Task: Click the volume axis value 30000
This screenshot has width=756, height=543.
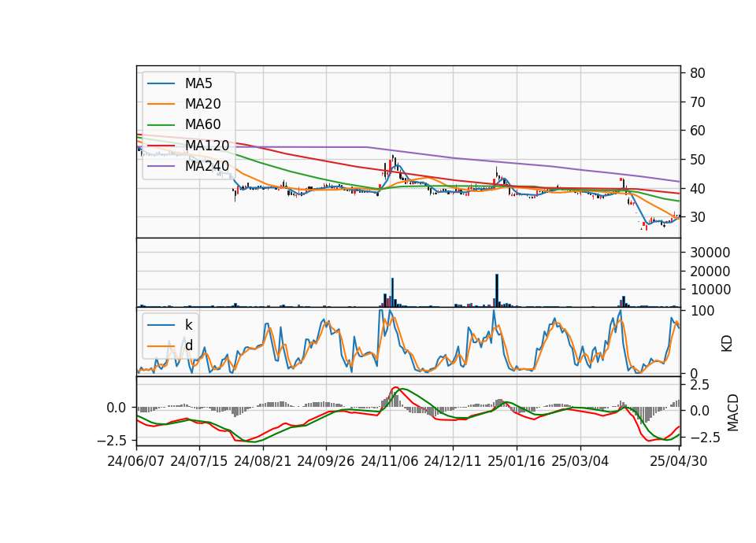Action: (x=710, y=253)
